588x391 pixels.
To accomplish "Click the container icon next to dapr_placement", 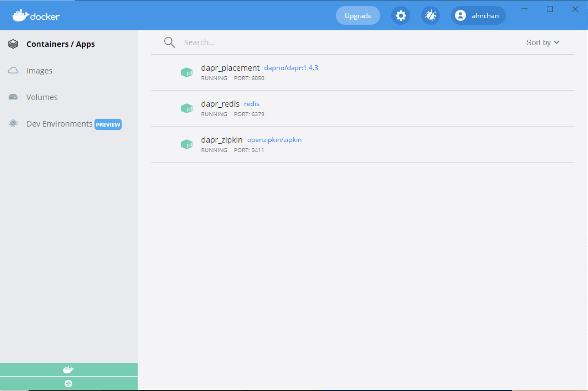I will tap(187, 72).
